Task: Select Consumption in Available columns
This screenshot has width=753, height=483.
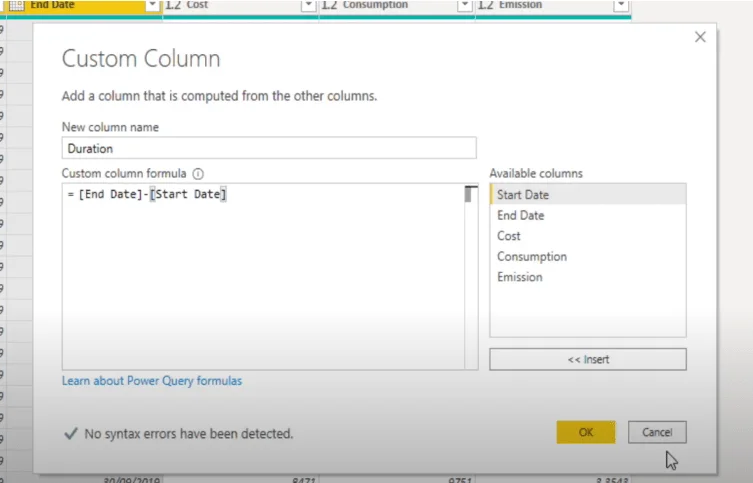Action: click(588, 256)
